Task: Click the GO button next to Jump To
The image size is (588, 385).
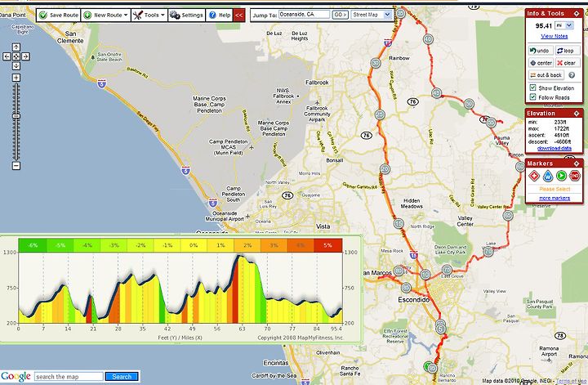Action: point(340,15)
